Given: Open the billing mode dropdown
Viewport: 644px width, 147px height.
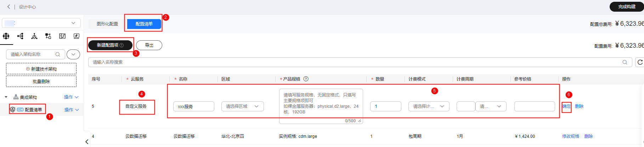Looking at the screenshot, I should click(x=429, y=106).
